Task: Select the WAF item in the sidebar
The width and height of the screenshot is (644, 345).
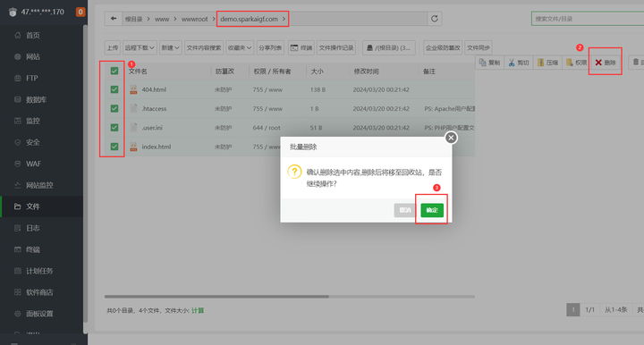Action: (x=33, y=164)
